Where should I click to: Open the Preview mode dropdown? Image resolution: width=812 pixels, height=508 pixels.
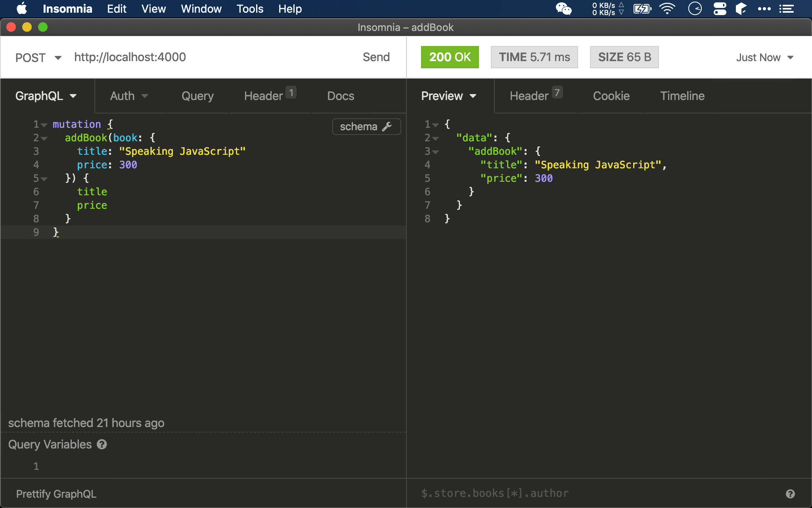click(x=448, y=96)
